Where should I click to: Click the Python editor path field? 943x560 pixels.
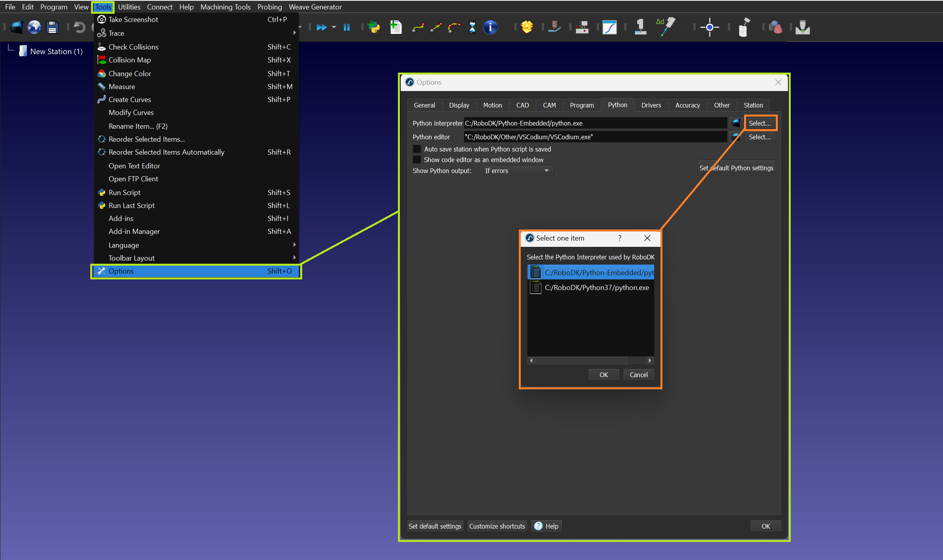click(595, 137)
